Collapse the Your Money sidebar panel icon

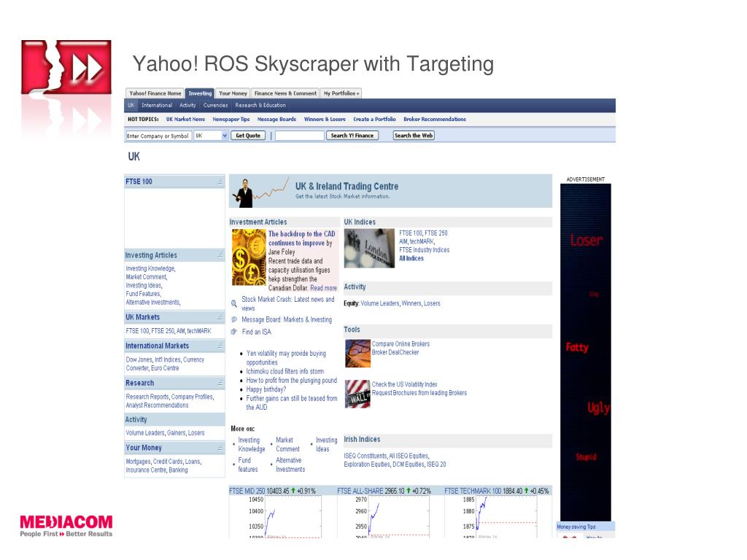[220, 448]
